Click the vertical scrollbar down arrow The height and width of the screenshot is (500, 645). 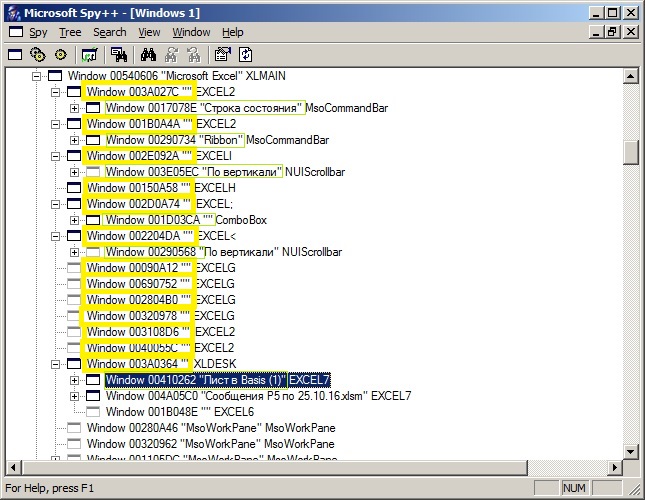pyautogui.click(x=630, y=451)
